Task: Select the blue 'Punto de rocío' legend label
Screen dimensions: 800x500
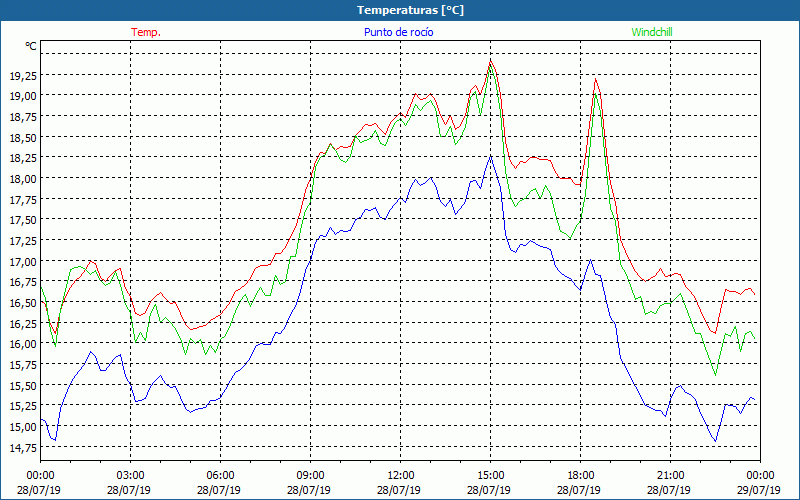Action: pyautogui.click(x=398, y=32)
